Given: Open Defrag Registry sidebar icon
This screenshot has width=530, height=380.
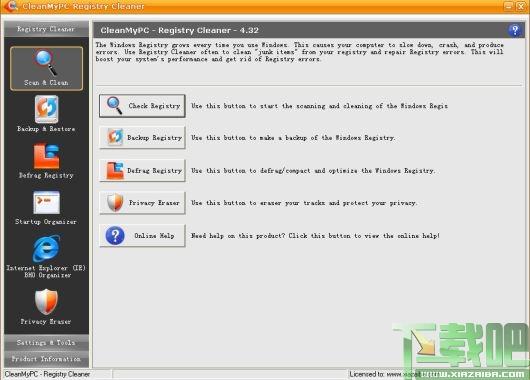Looking at the screenshot, I should (x=46, y=161).
